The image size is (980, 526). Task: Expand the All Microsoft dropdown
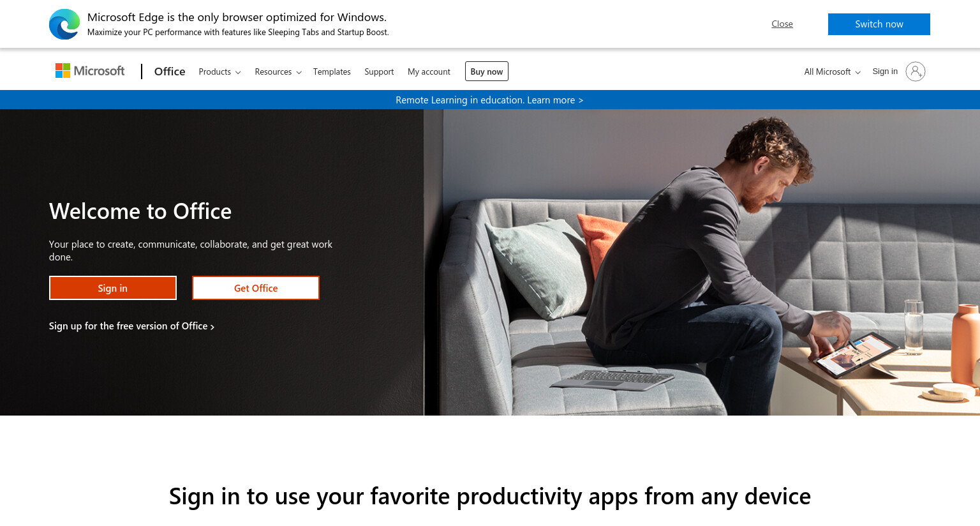[x=832, y=71]
